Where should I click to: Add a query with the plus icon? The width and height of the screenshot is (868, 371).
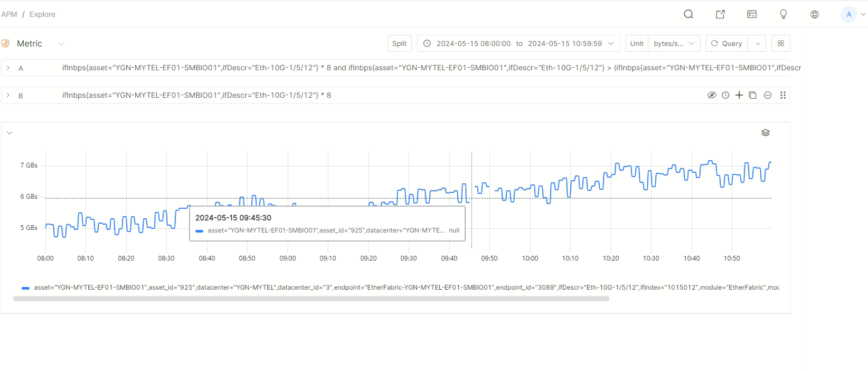click(x=739, y=95)
